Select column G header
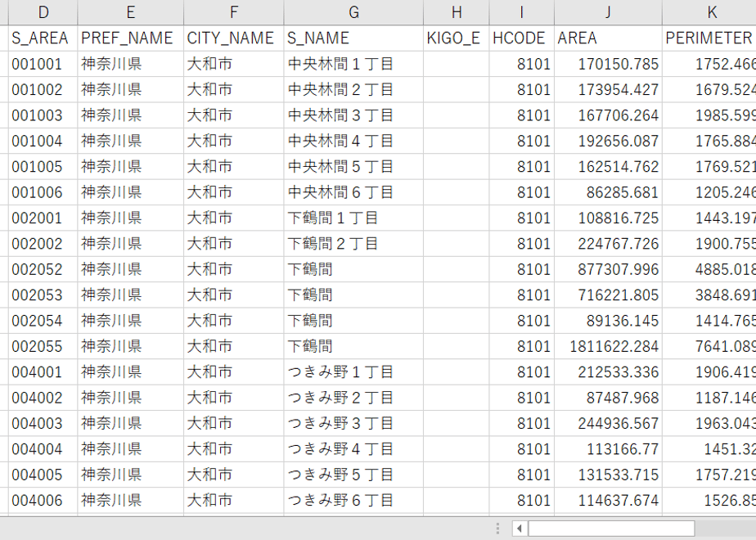Viewport: 756px width, 540px height. coord(353,12)
